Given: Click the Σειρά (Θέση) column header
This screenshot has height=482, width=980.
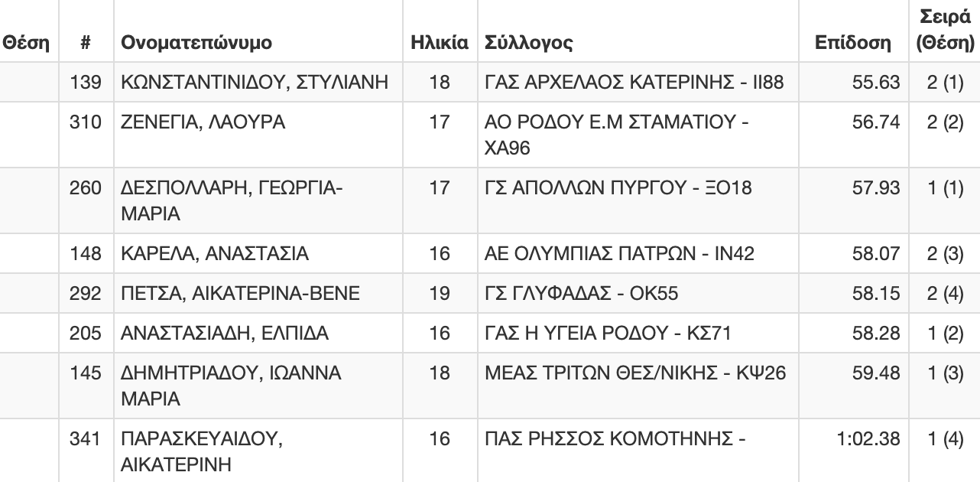Looking at the screenshot, I should click(944, 31).
